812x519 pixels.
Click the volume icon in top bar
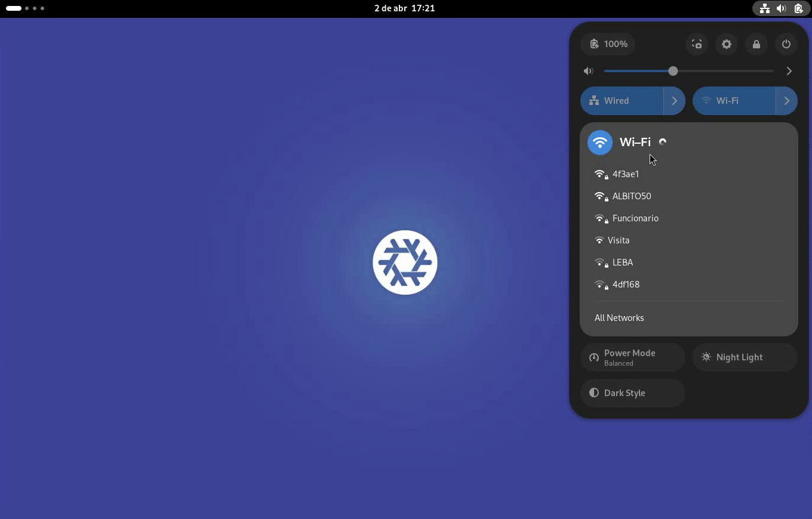[x=781, y=8]
